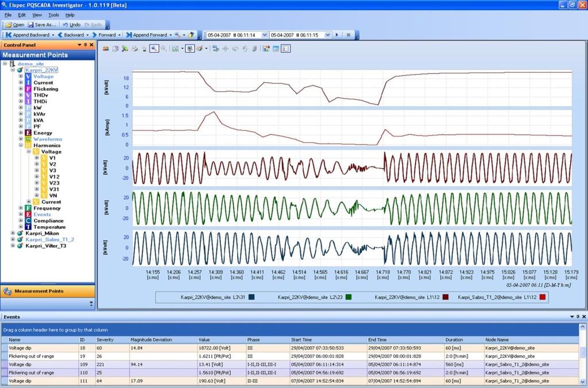Select the Temperature tree item
The width and height of the screenshot is (588, 388).
coord(49,227)
